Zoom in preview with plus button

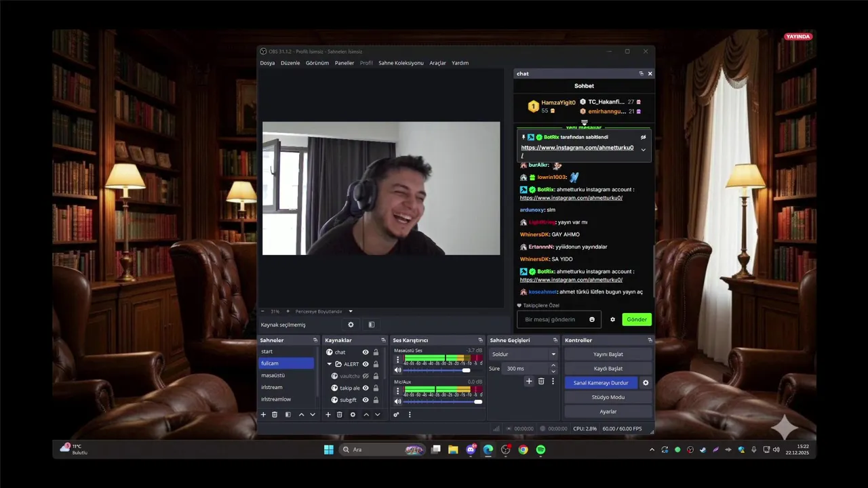pos(288,311)
